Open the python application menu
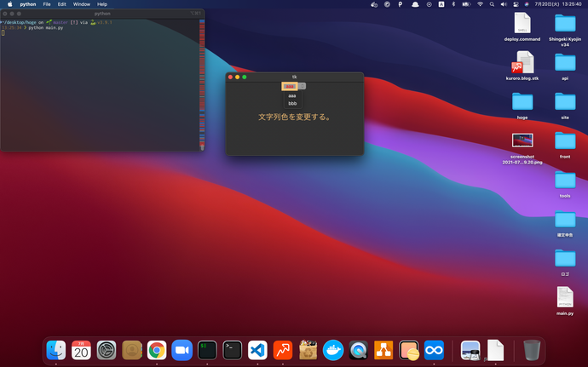This screenshot has width=588, height=367. coord(28,4)
